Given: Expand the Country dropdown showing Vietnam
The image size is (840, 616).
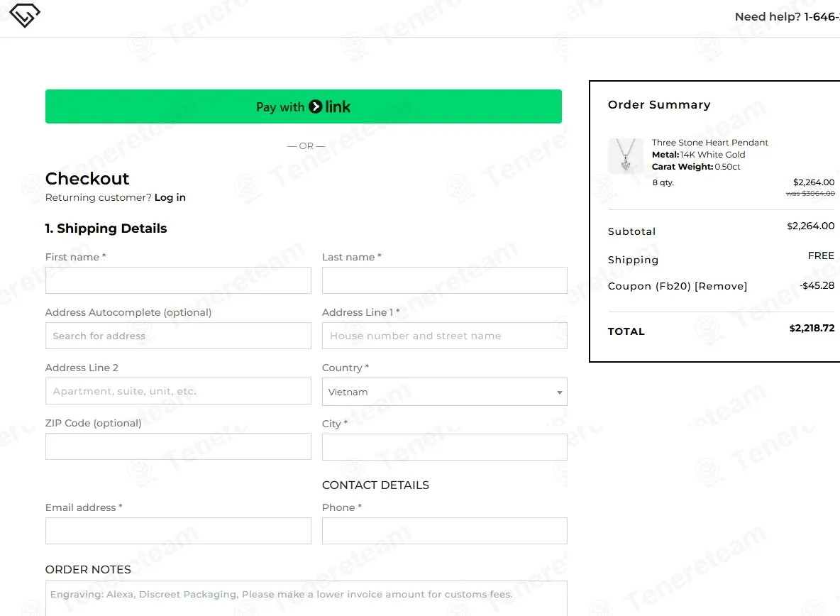Looking at the screenshot, I should (444, 392).
